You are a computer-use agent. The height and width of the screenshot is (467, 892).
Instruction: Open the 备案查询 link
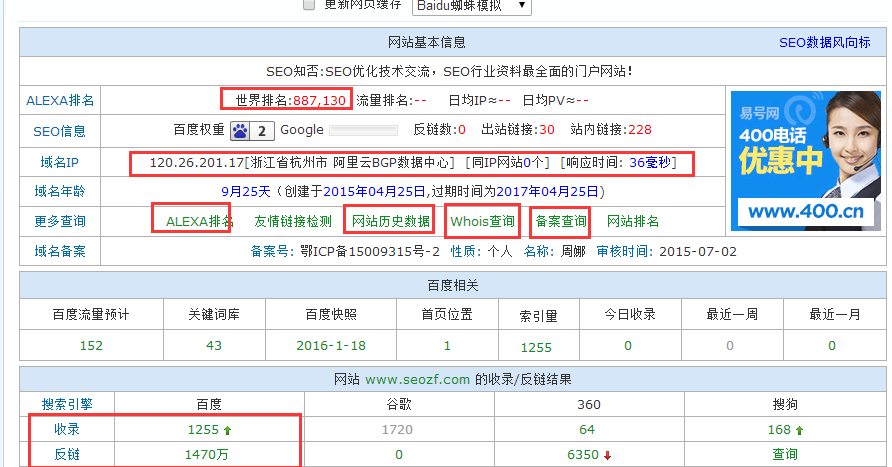[561, 221]
